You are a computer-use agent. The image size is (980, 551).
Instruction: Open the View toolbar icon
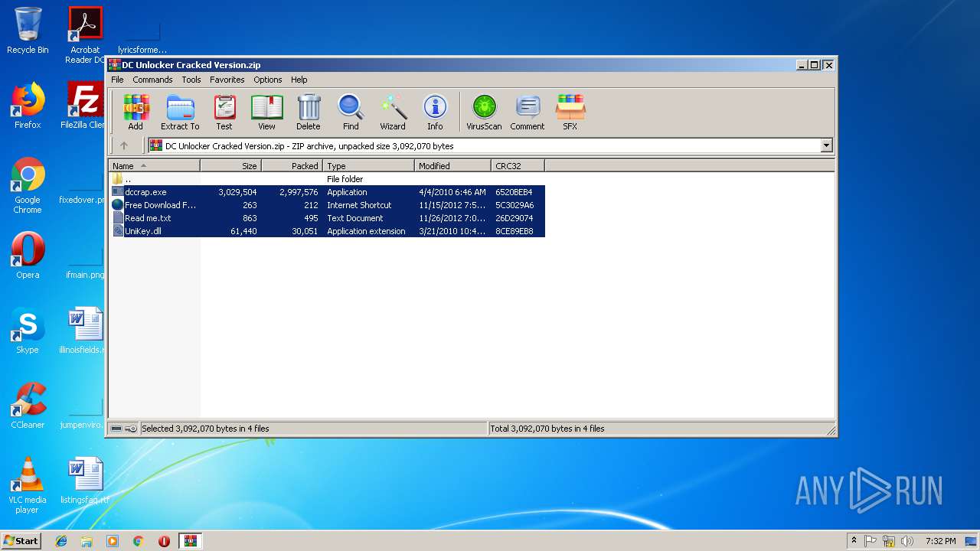pyautogui.click(x=266, y=112)
